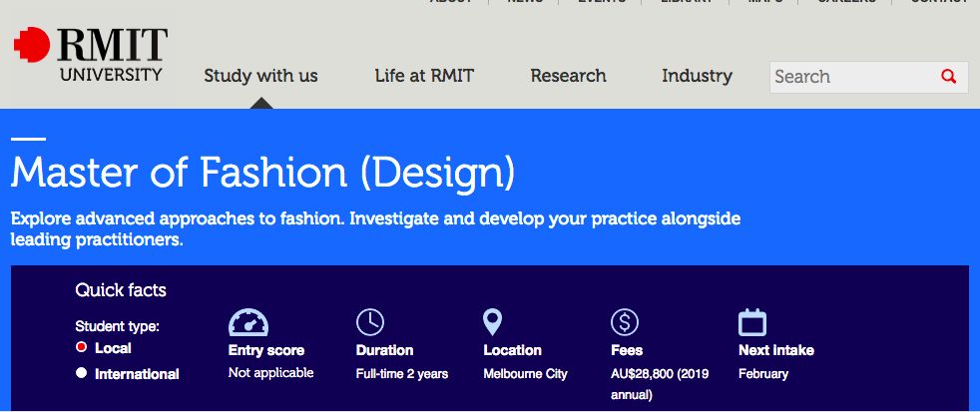Select the International student type radio button
The height and width of the screenshot is (412, 980).
click(x=81, y=373)
